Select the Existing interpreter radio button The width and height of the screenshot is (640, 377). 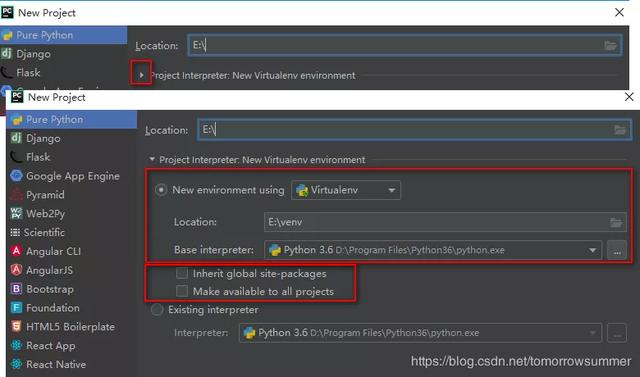157,310
